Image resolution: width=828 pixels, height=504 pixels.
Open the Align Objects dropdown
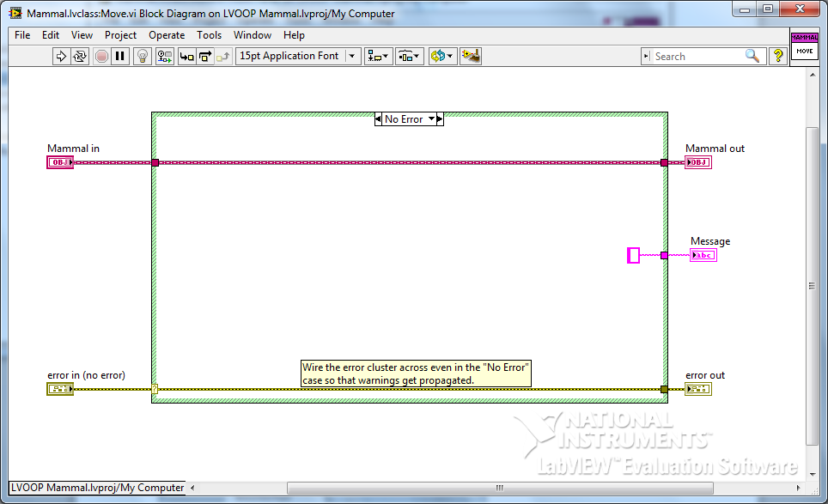[377, 56]
